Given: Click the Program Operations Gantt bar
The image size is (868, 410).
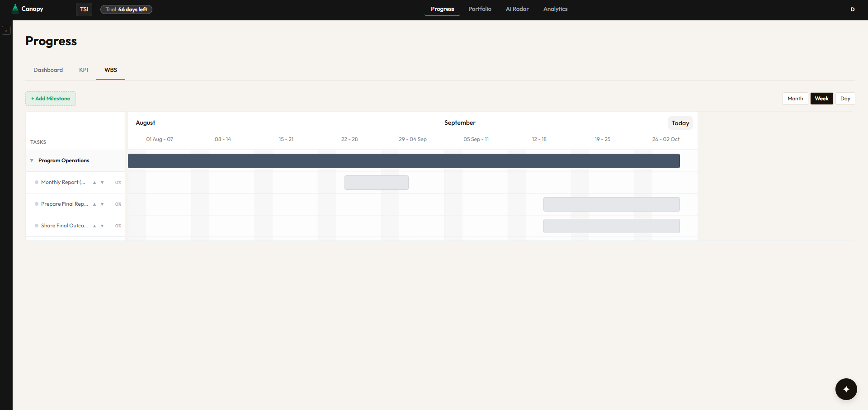Looking at the screenshot, I should 404,161.
